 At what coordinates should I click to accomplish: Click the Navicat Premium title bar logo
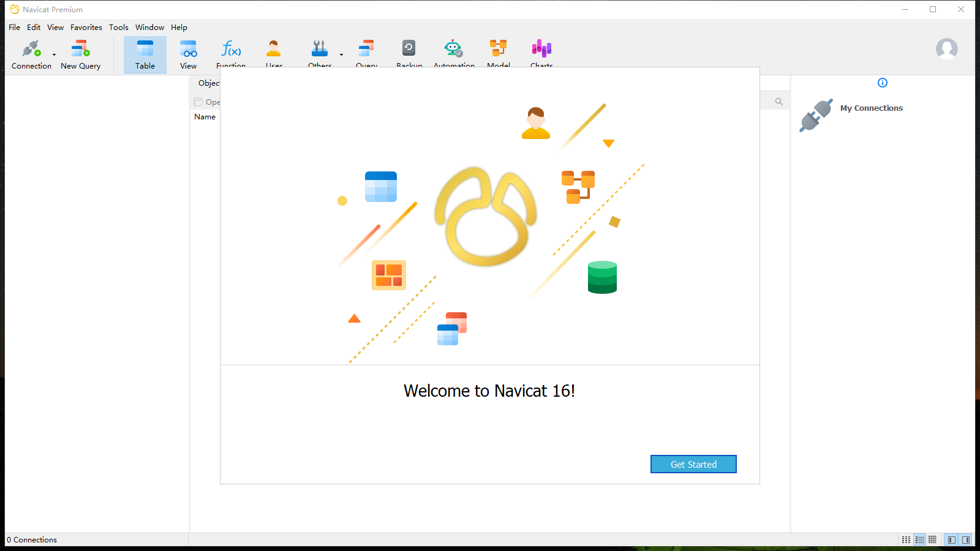pyautogui.click(x=15, y=9)
